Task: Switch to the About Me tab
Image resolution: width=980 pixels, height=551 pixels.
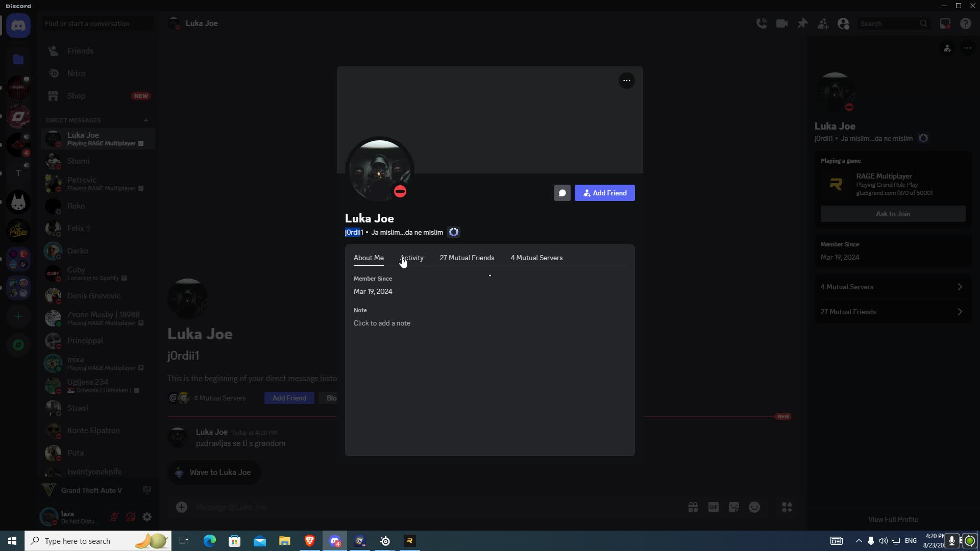Action: (369, 258)
